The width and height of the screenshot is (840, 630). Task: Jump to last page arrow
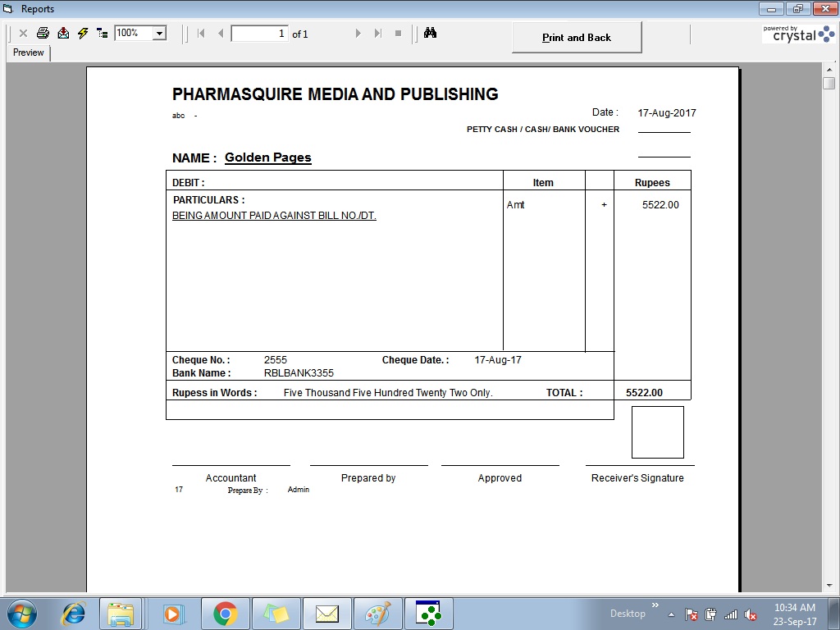coord(377,34)
